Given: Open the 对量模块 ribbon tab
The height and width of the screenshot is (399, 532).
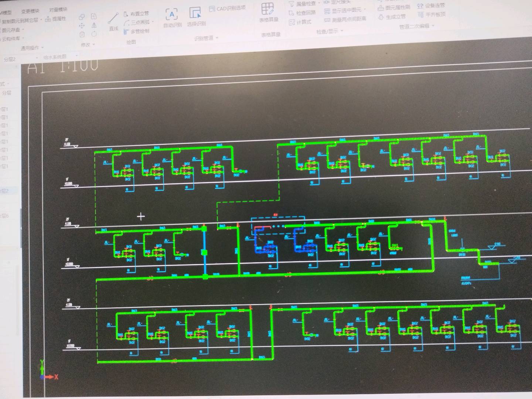Looking at the screenshot, I should click(58, 10).
